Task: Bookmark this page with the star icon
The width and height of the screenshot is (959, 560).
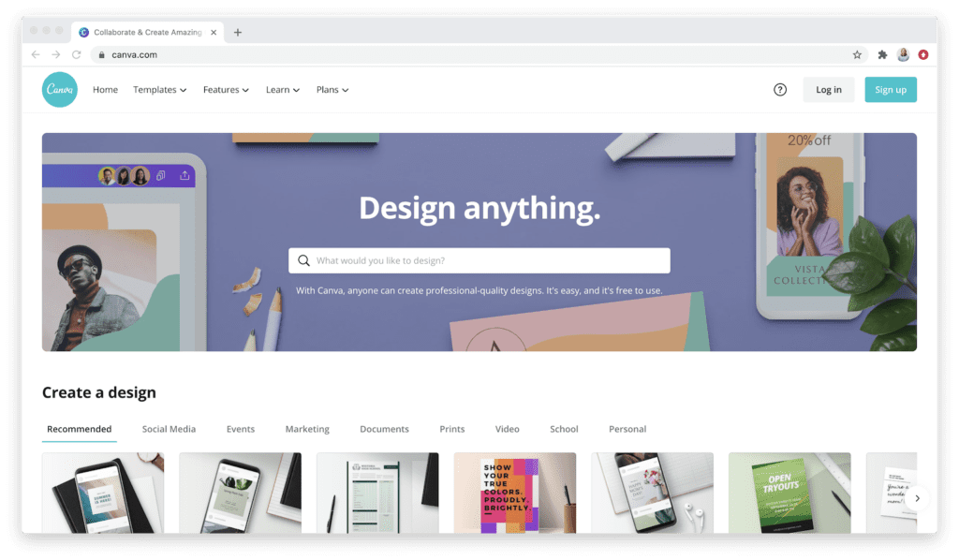Action: (x=857, y=55)
